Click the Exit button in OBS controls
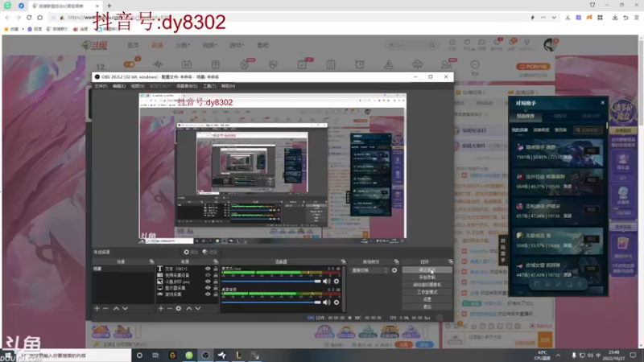 click(427, 307)
